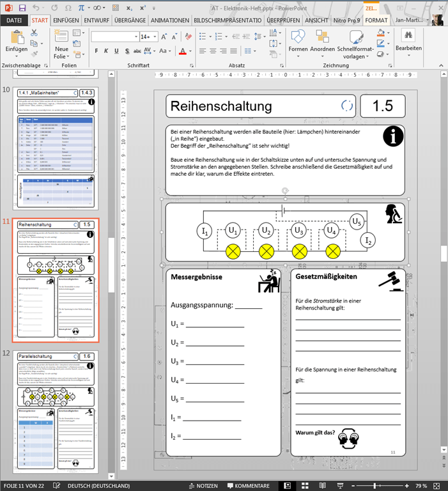Toggle strikethrough abc formatting
Screen dimensions: 448x491
137,51
